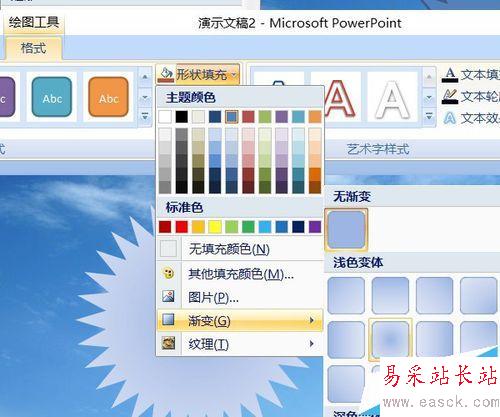Apply the orange Abc shape style
Image resolution: width=500 pixels, height=417 pixels.
[x=108, y=97]
